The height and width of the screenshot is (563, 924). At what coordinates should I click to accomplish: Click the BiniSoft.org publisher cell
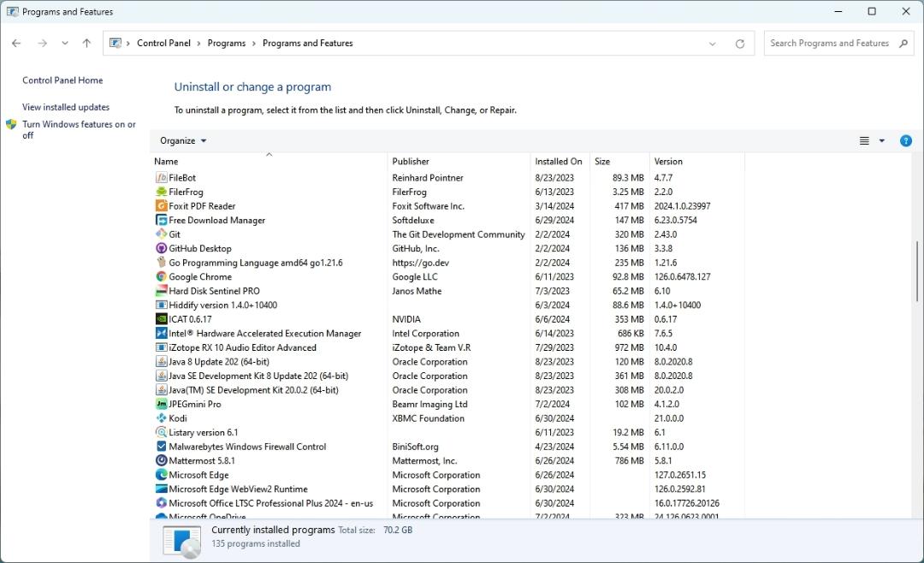point(416,447)
